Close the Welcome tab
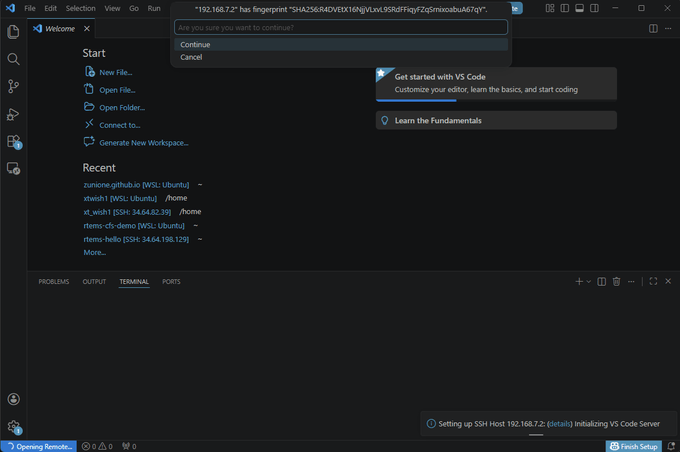 pos(87,28)
